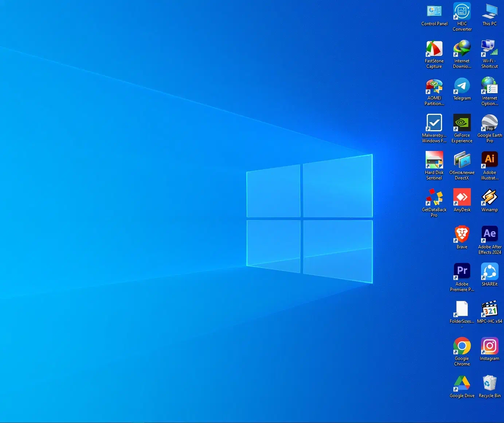Click the Google Earth Pro icon
The image size is (504, 423).
pos(489,124)
